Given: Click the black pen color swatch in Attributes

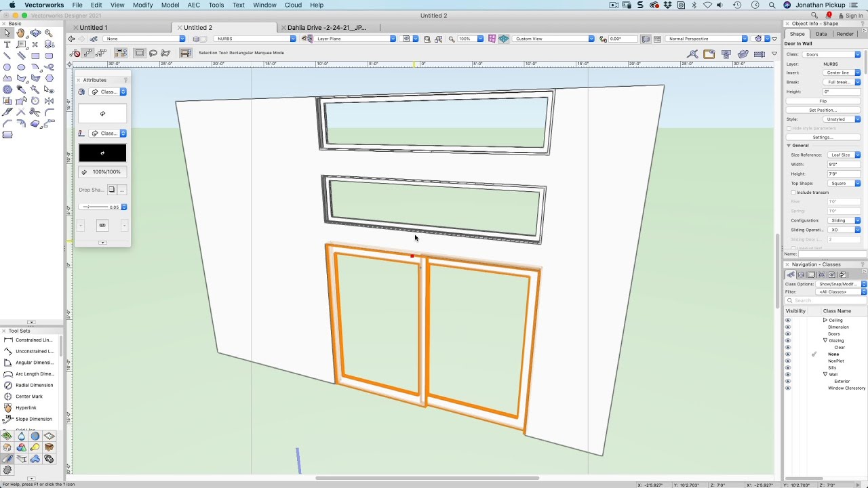Looking at the screenshot, I should point(102,153).
